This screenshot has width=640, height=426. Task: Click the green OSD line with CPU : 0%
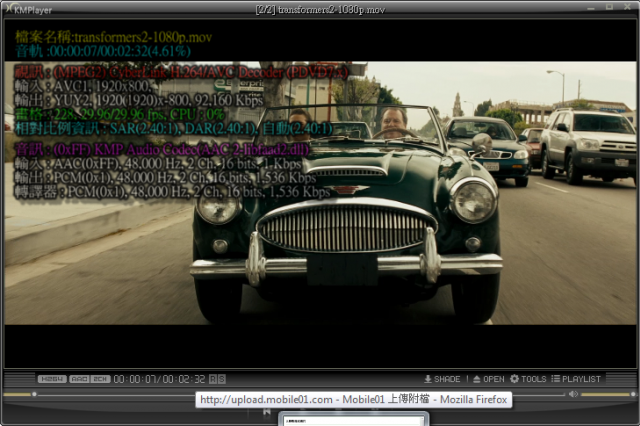tap(120, 114)
